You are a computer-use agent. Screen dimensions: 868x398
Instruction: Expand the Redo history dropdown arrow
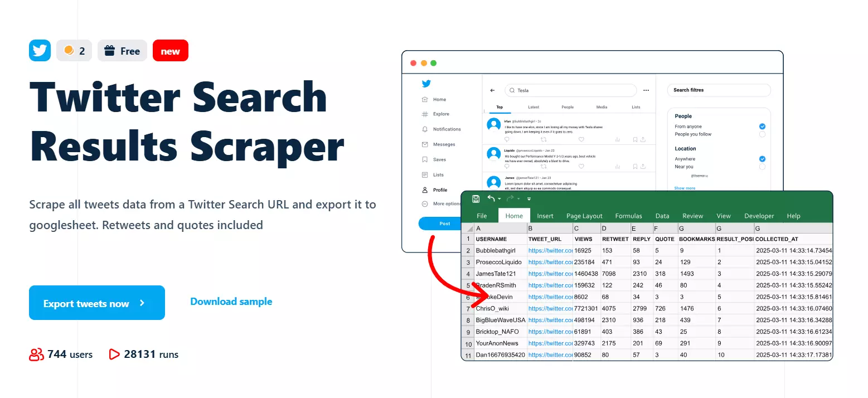tap(518, 199)
